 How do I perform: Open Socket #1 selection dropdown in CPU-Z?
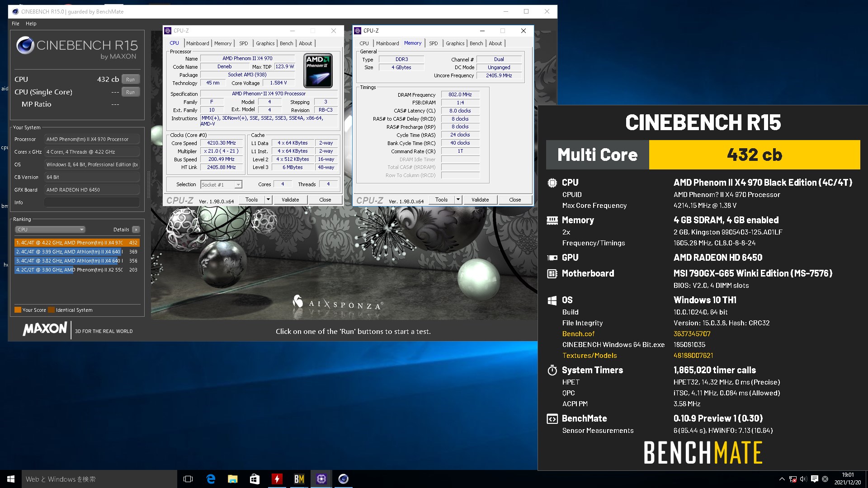[221, 184]
